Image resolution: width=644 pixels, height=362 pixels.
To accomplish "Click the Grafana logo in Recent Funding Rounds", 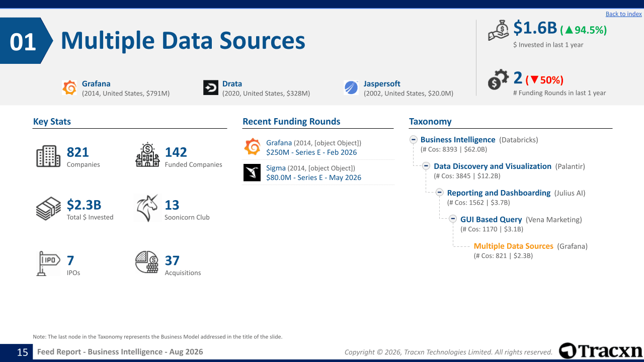I will click(252, 147).
